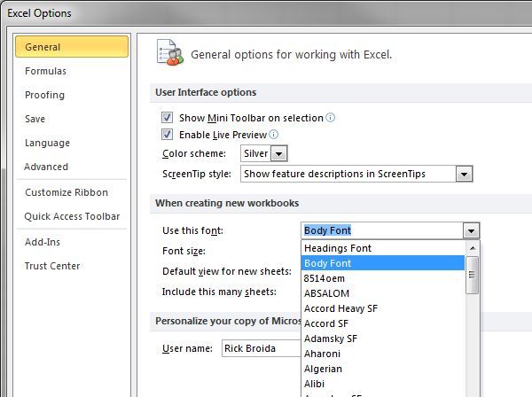Toggle Show Mini Toolbar on selection checkbox
The image size is (532, 397).
pyautogui.click(x=167, y=118)
